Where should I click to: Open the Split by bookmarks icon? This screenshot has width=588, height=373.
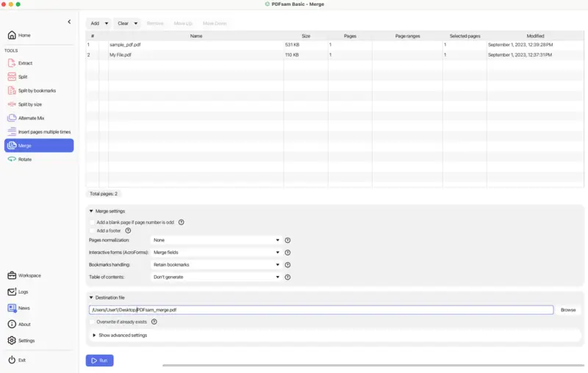12,90
